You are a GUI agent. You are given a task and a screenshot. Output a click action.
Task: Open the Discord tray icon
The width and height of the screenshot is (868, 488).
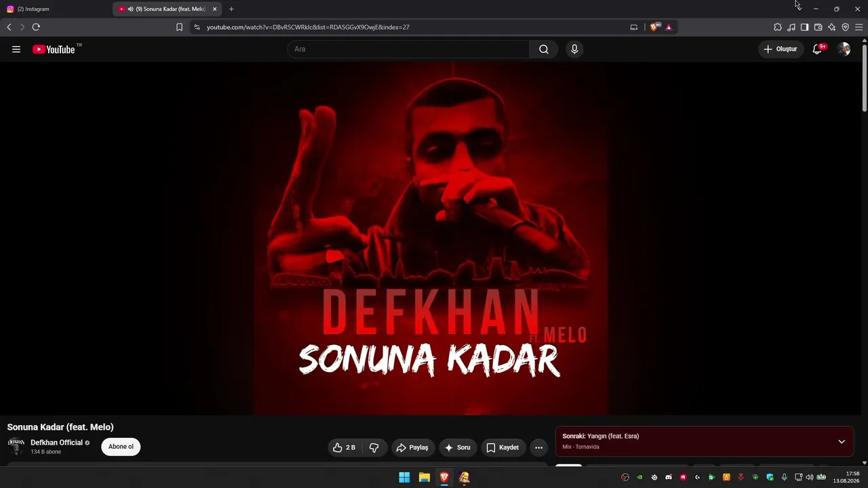coord(669,478)
